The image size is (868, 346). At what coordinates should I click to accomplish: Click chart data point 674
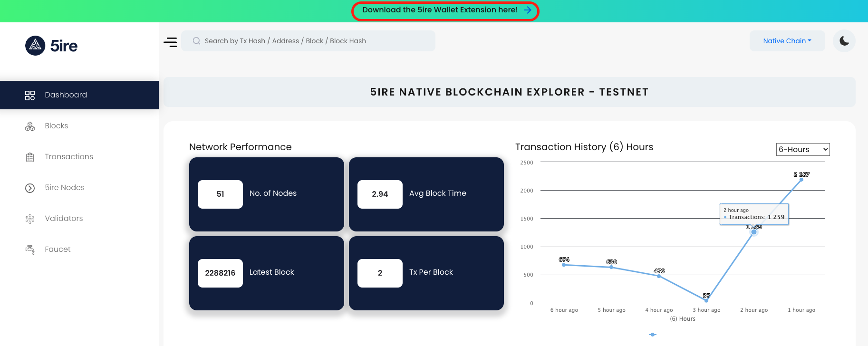[564, 265]
